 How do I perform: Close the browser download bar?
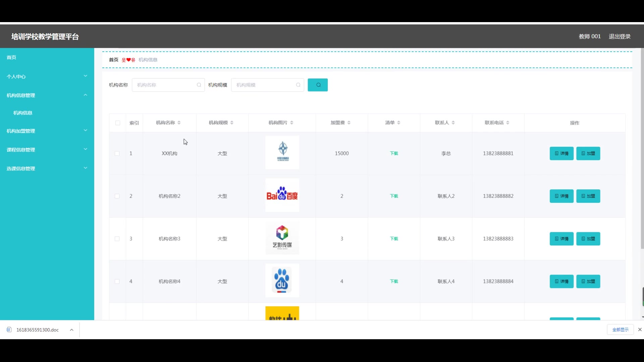[640, 329]
